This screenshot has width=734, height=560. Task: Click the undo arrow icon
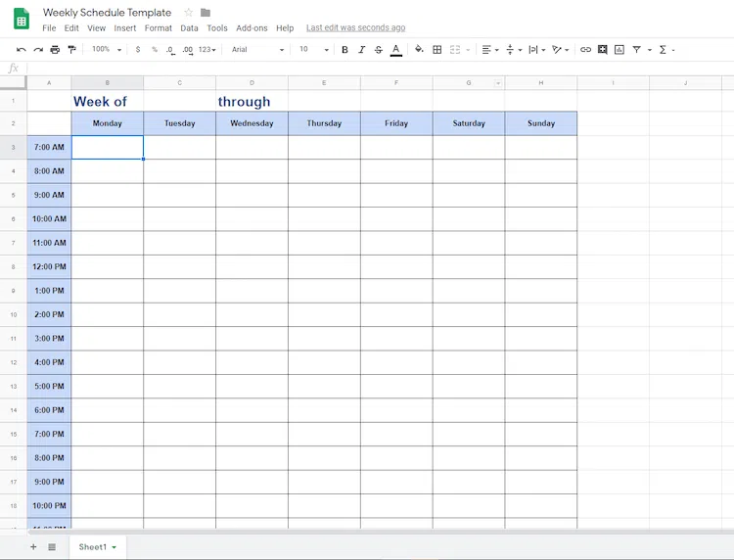coord(22,49)
